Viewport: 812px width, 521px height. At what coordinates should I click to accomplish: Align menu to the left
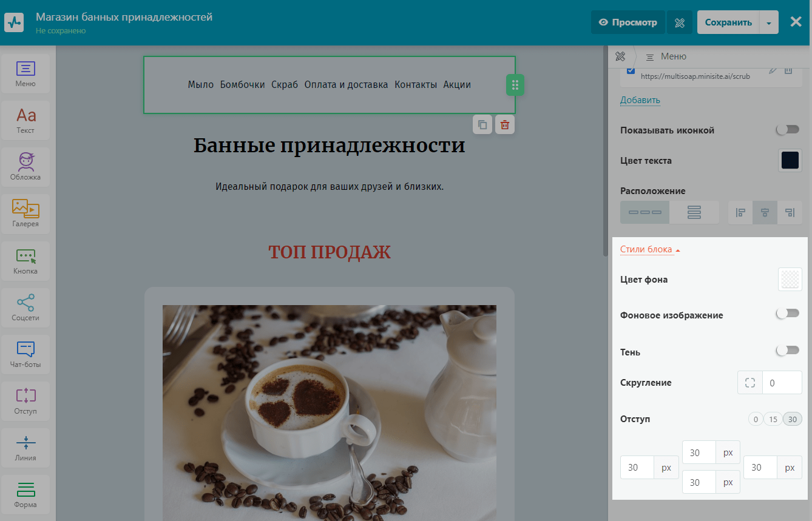click(740, 212)
